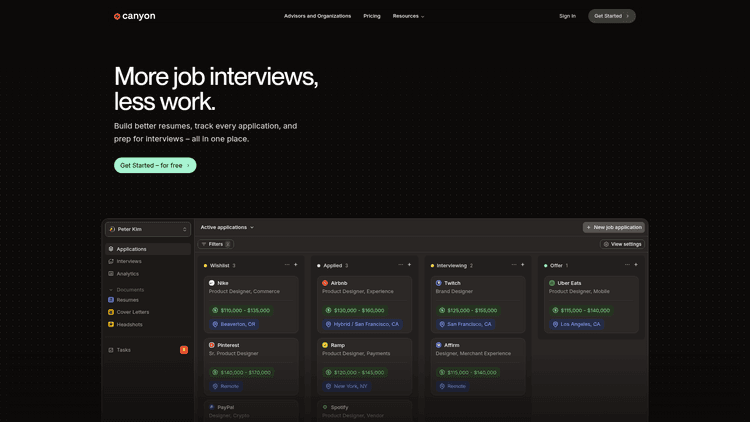Click the $120,000 - $145,000 salary tag
Viewport: 750px width, 422px height.
355,373
